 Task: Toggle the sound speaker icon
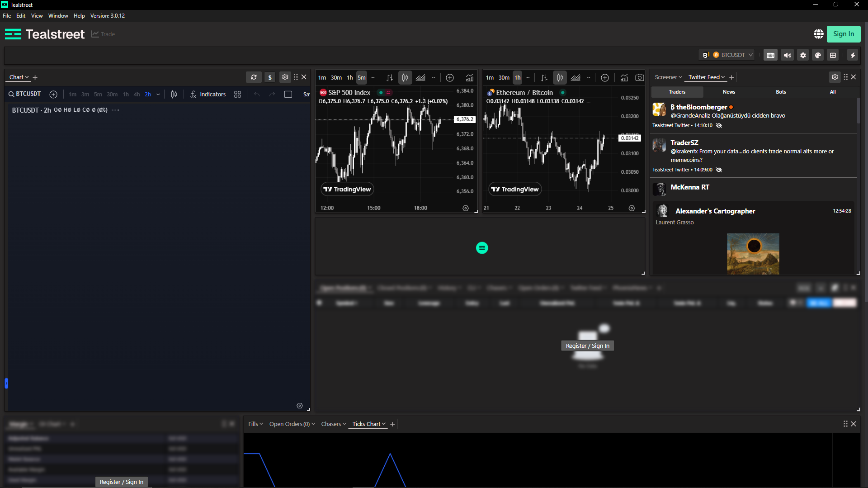787,55
